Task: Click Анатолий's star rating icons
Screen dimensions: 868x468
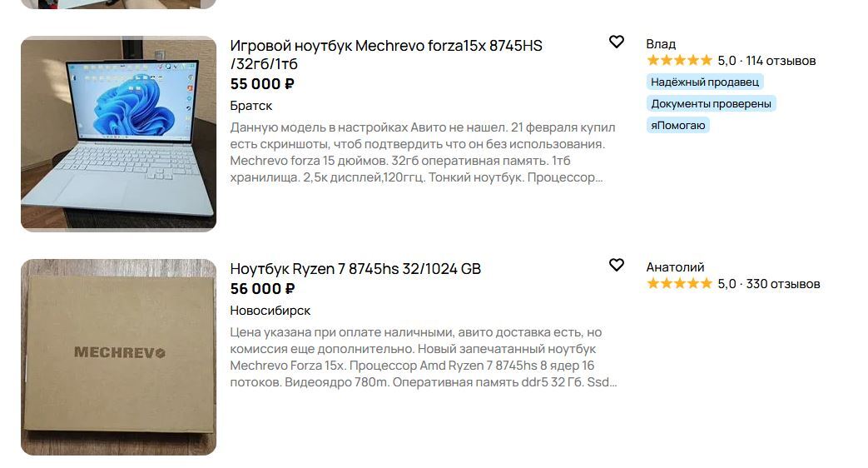Action: click(x=679, y=283)
